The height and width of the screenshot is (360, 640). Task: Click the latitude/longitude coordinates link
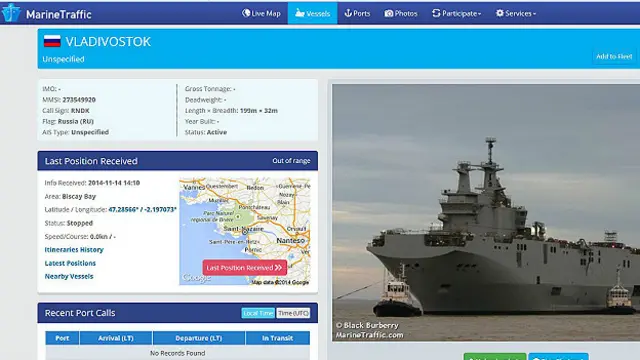tap(142, 209)
